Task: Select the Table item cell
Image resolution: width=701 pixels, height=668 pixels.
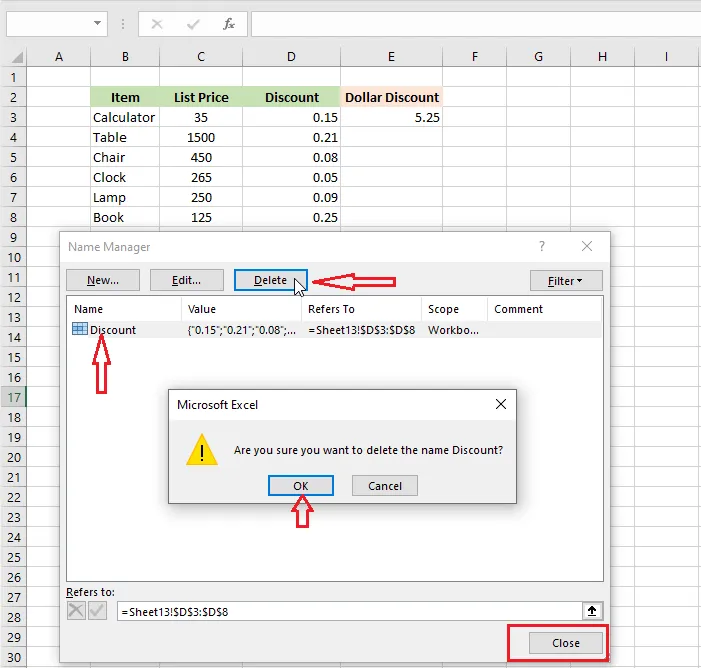Action: coord(125,137)
